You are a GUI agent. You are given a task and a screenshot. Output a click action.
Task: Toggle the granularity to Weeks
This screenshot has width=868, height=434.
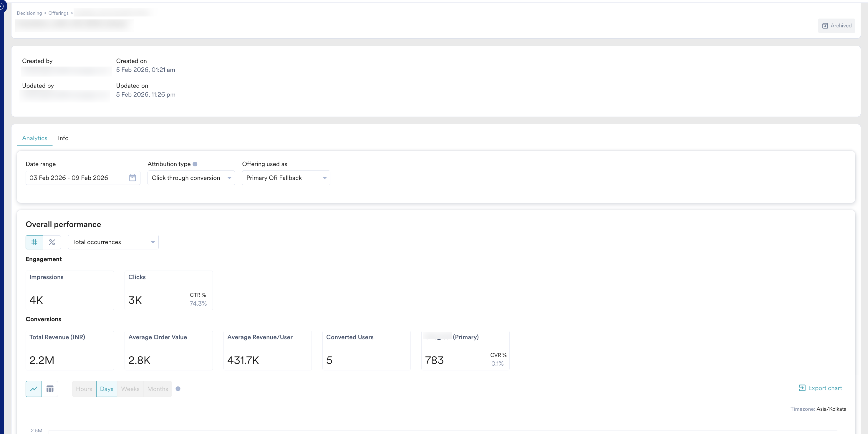(x=130, y=389)
